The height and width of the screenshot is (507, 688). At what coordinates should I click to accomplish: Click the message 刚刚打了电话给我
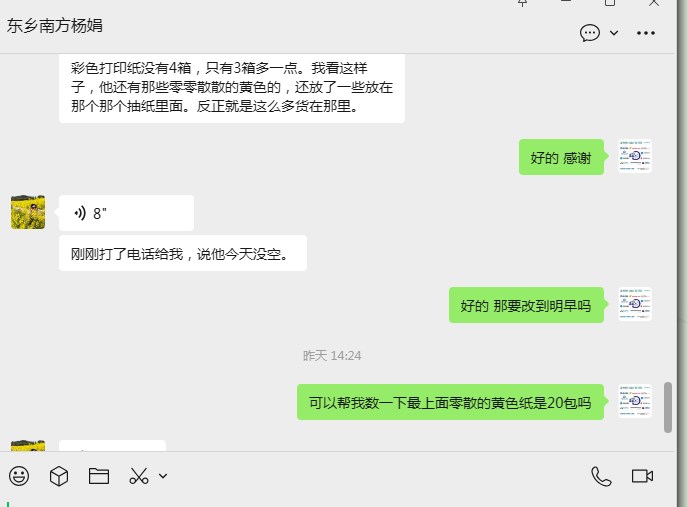pyautogui.click(x=183, y=253)
